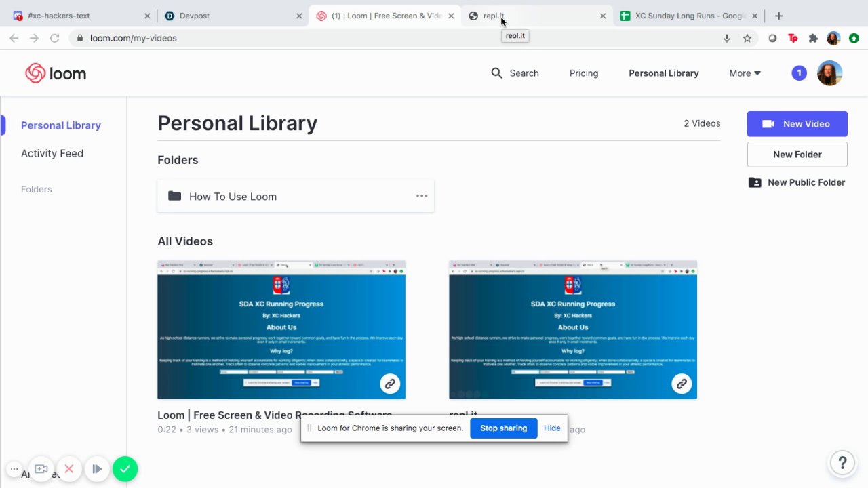
Task: Open the How To Use Loom folder
Action: pos(296,196)
